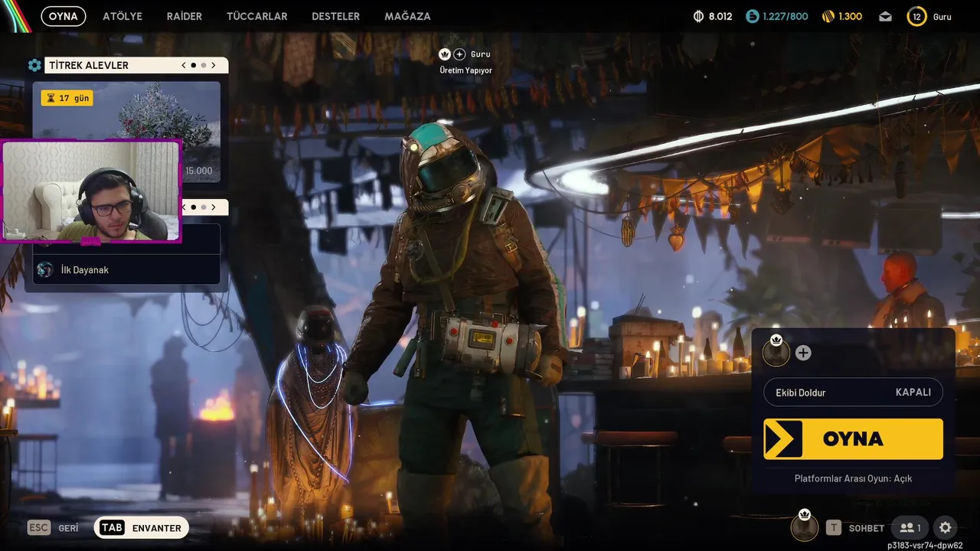Select the party leader avatar in squad panel
980x551 pixels.
776,353
